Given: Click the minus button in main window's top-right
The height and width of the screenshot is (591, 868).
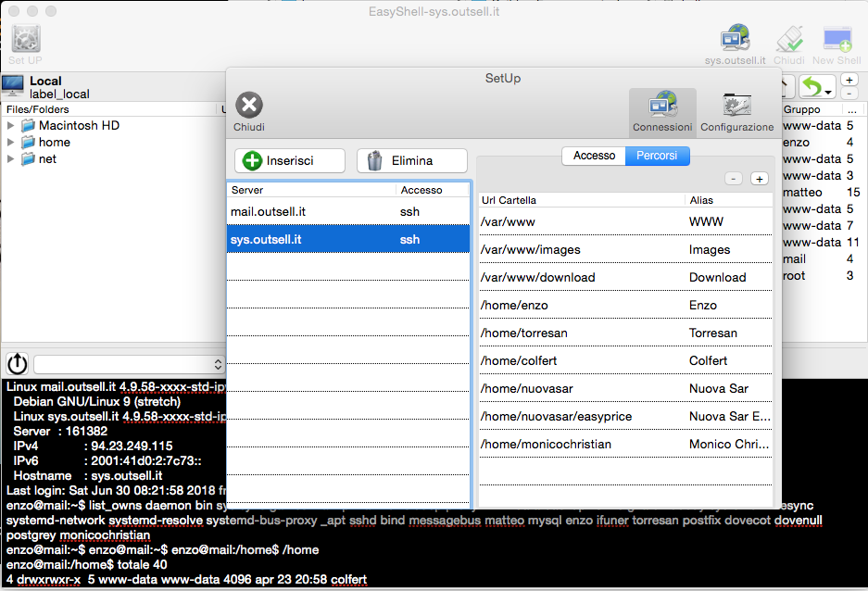Looking at the screenshot, I should (x=849, y=94).
